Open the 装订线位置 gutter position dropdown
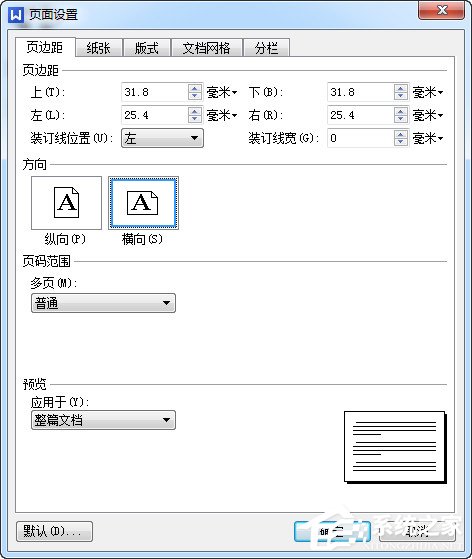 pyautogui.click(x=162, y=138)
